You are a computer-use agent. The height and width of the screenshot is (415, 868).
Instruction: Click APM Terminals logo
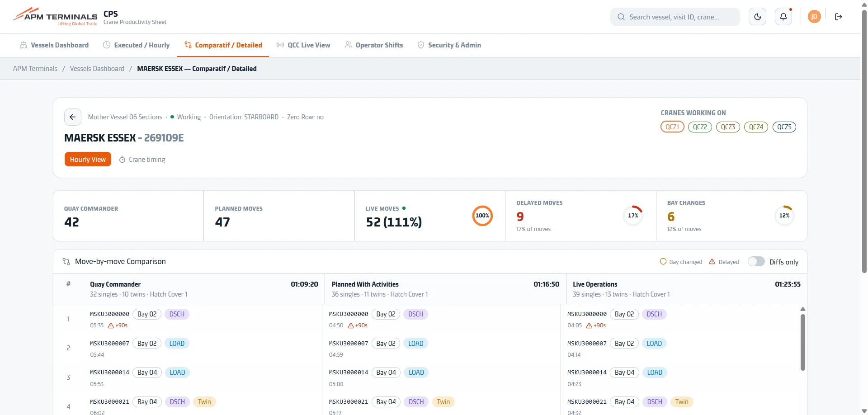click(x=55, y=17)
